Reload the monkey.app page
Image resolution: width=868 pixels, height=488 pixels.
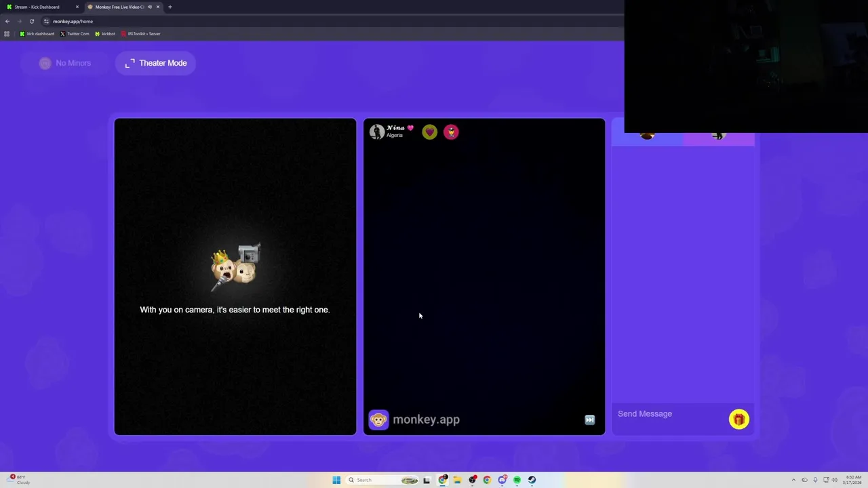pos(31,21)
